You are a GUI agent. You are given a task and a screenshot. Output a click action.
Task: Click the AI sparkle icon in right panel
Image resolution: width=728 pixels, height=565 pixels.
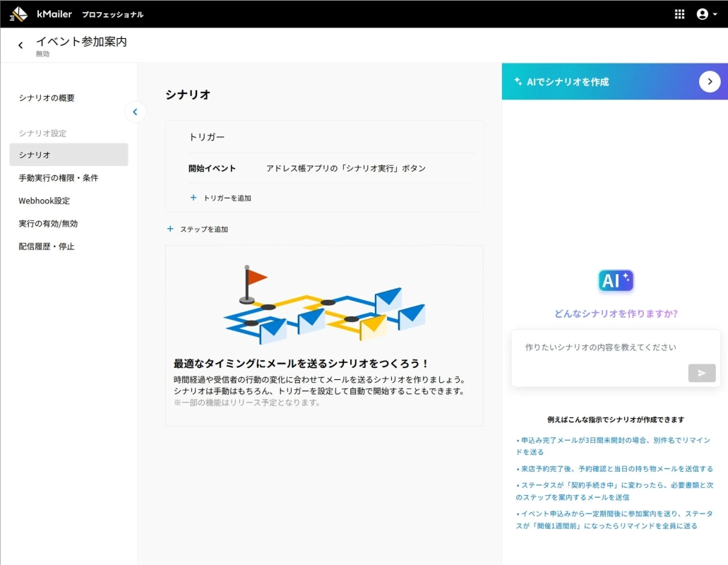616,281
